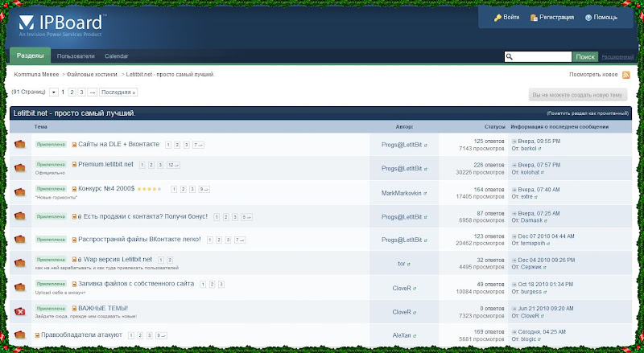644x353 pixels.
Task: Open topic Premium.letitbit.net
Action: pos(105,164)
